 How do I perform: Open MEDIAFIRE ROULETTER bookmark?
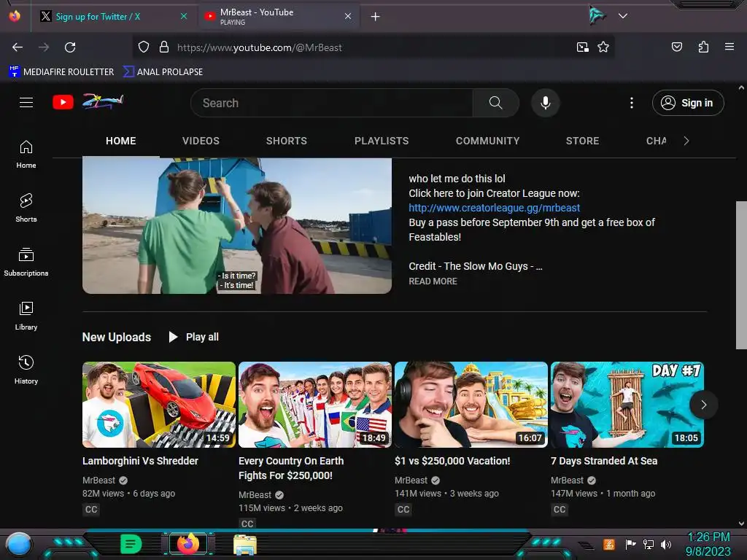pos(61,72)
